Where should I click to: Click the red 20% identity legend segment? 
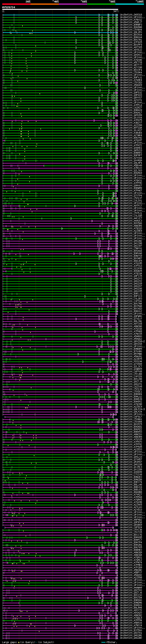click(16, 4)
